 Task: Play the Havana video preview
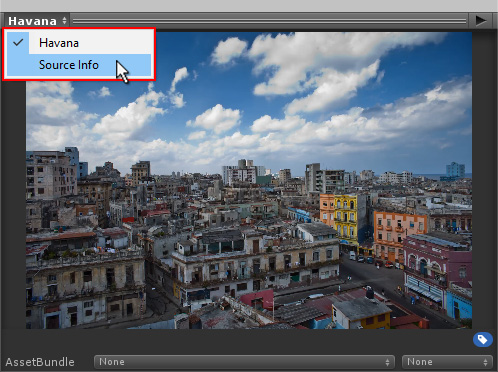coord(480,21)
